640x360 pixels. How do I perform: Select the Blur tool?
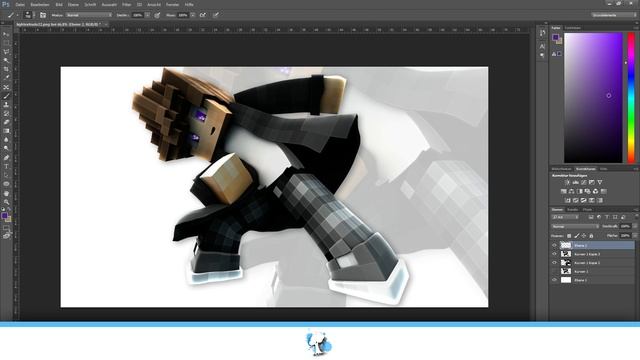[6, 140]
